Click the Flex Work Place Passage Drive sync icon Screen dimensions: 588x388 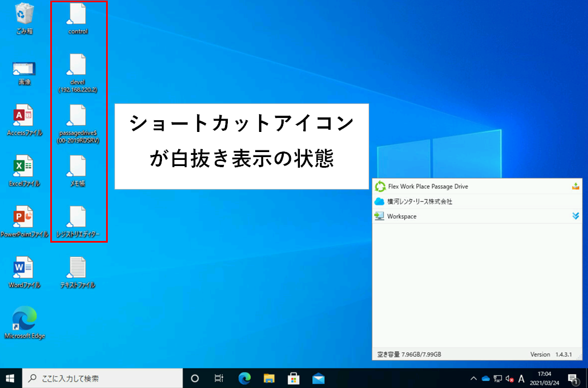tap(380, 186)
